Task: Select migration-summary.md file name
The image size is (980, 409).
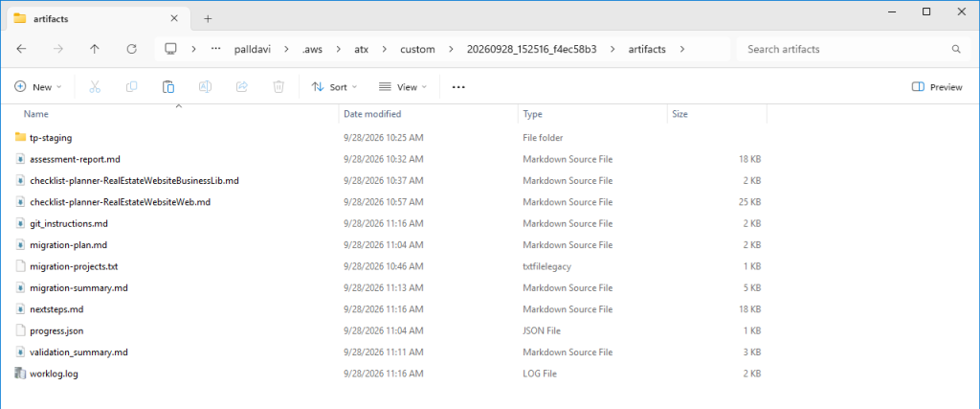Action: (78, 287)
